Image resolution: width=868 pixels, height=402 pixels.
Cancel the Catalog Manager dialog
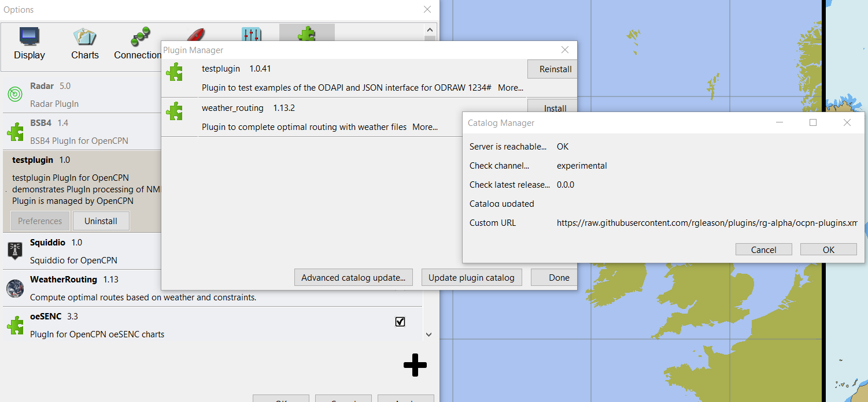tap(764, 250)
